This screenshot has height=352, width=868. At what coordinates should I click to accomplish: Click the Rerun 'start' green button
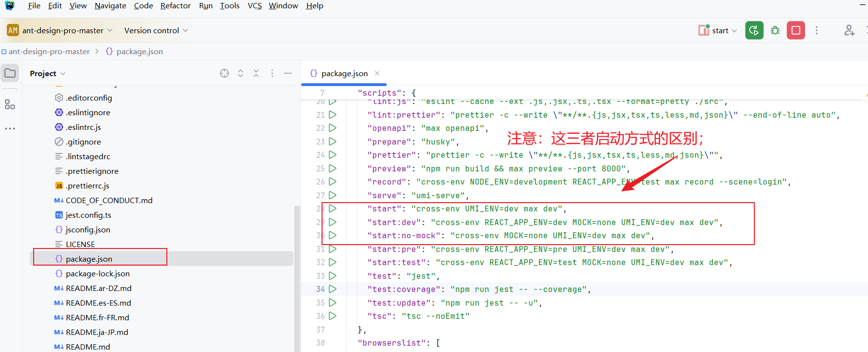pyautogui.click(x=754, y=30)
